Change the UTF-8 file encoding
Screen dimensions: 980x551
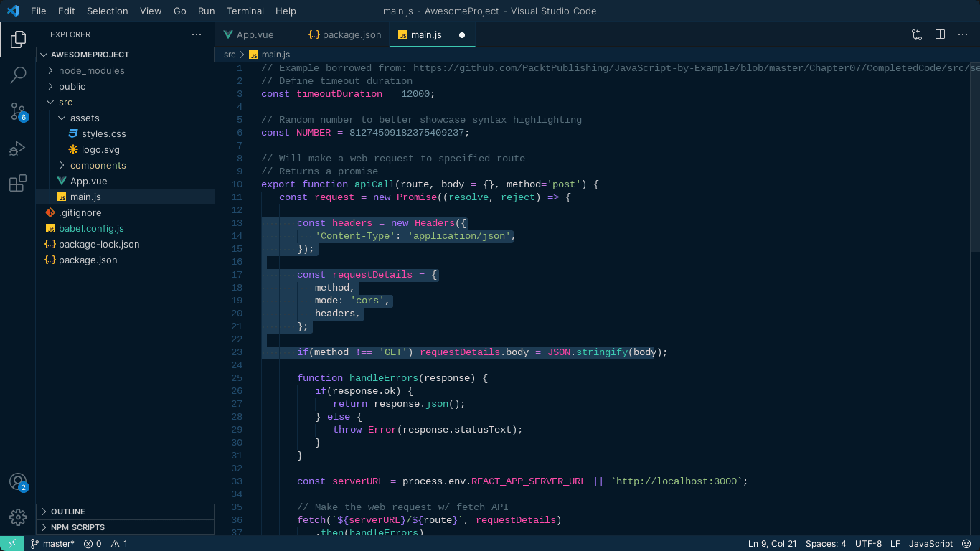pyautogui.click(x=869, y=544)
